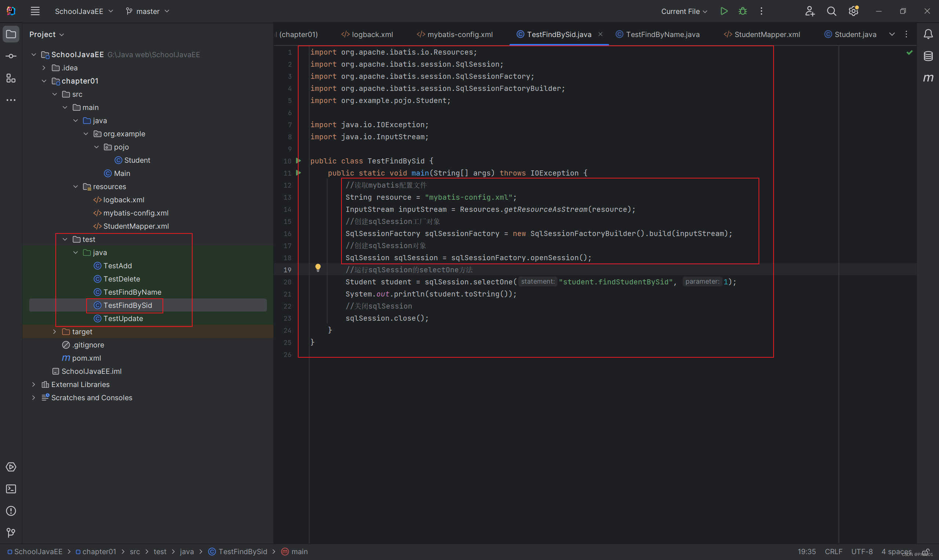The height and width of the screenshot is (560, 939).
Task: Collapse the test folder
Action: pyautogui.click(x=65, y=240)
